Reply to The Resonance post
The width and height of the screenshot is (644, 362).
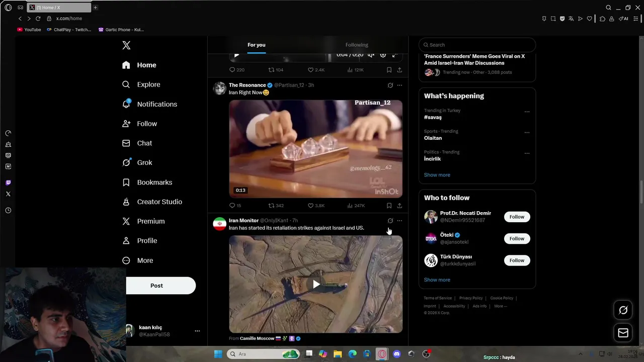click(x=235, y=206)
